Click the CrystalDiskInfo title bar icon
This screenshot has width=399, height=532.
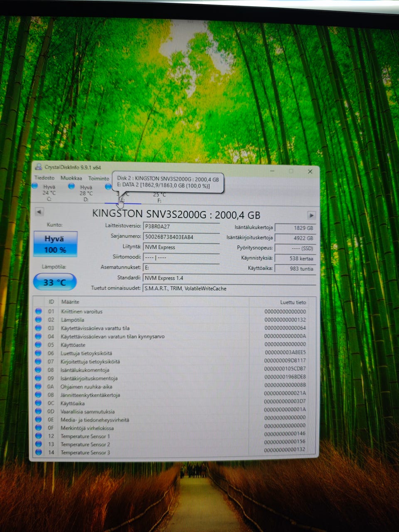tap(39, 167)
